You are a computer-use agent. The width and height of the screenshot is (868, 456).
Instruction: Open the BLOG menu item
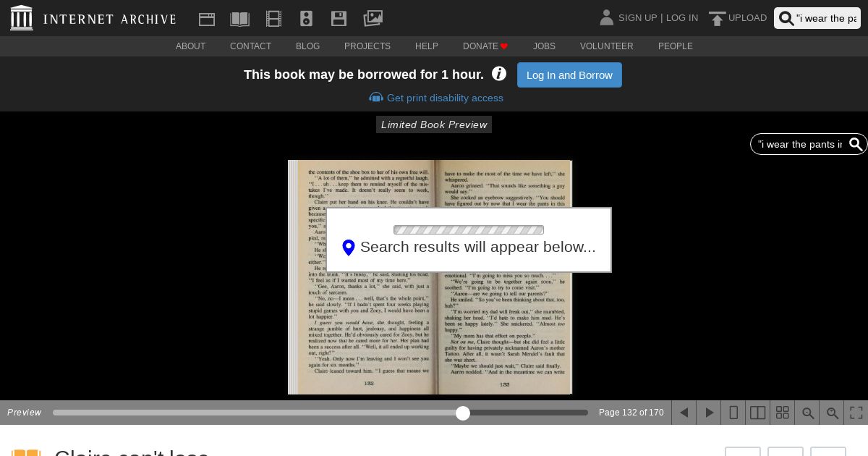point(307,46)
